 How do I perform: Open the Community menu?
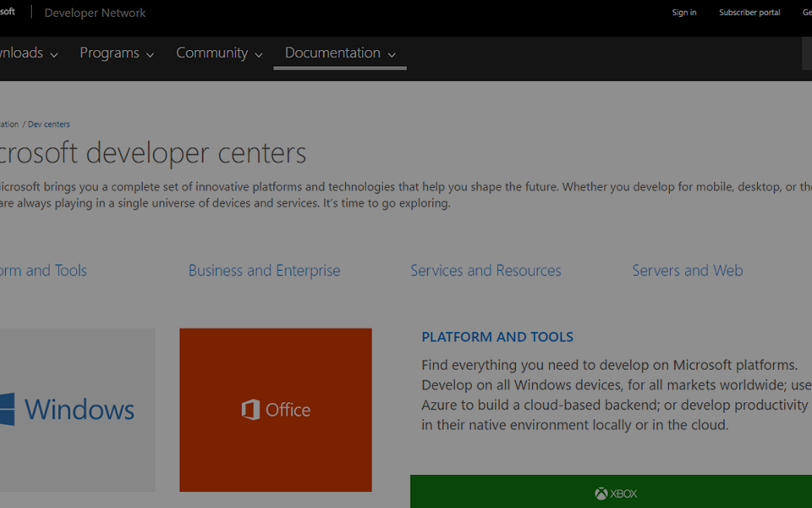coord(211,52)
